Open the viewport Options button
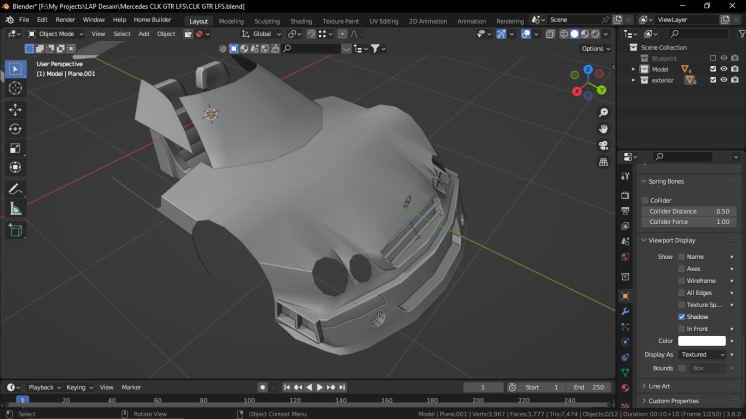The height and width of the screenshot is (419, 746). 596,49
